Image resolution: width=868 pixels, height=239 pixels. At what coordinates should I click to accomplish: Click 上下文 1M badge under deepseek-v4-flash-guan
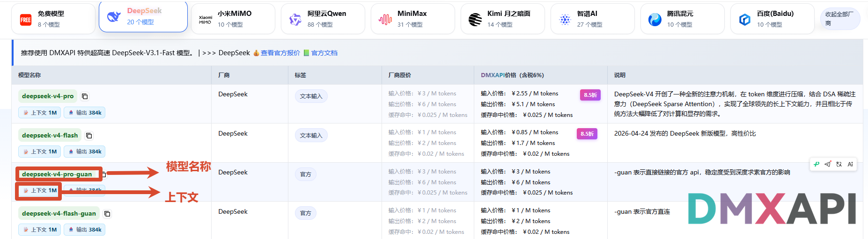(39, 230)
